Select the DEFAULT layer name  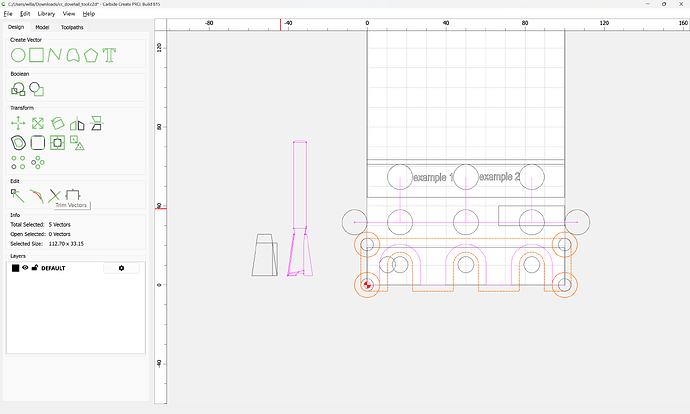click(53, 268)
